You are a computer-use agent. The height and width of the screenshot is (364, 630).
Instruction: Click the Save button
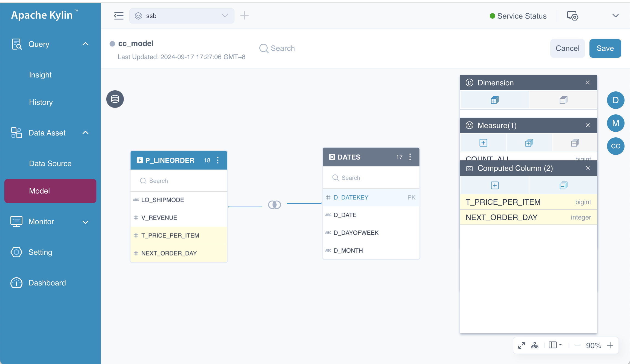click(605, 48)
